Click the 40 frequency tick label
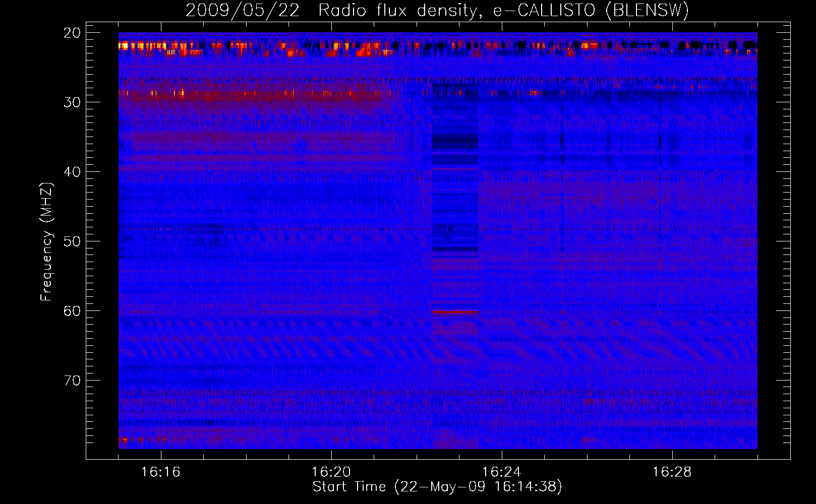This screenshot has width=816, height=504. click(x=73, y=172)
